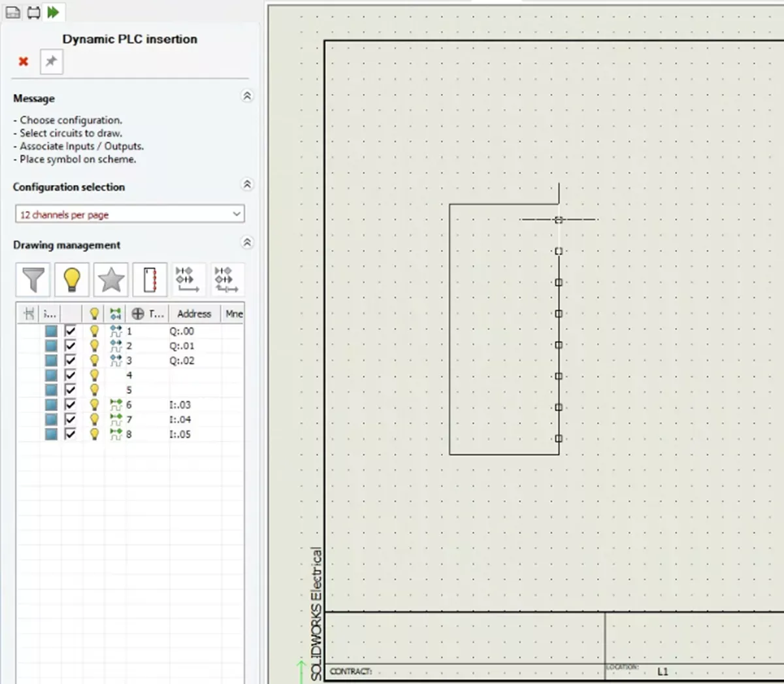The image size is (784, 684).
Task: Click the output signal icon in row 1
Action: click(116, 331)
